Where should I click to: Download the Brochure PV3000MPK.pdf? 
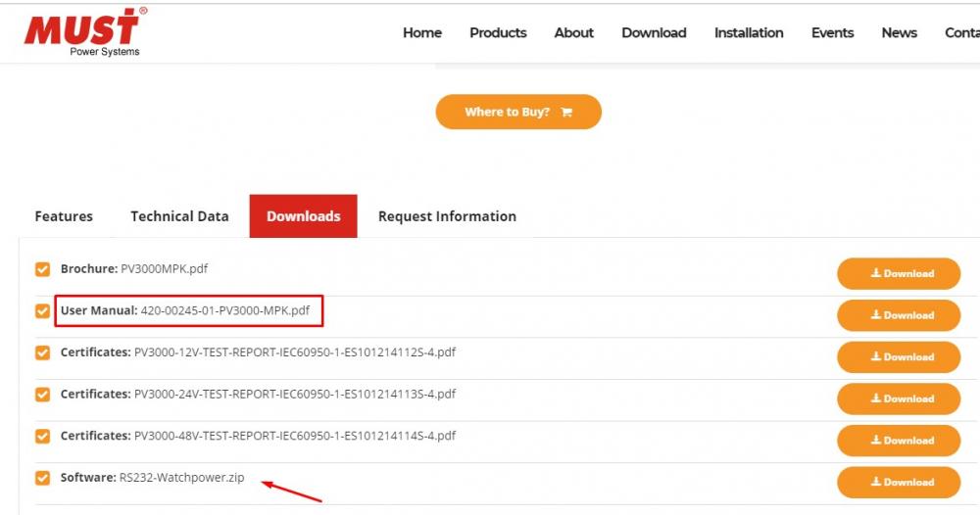pyautogui.click(x=898, y=273)
